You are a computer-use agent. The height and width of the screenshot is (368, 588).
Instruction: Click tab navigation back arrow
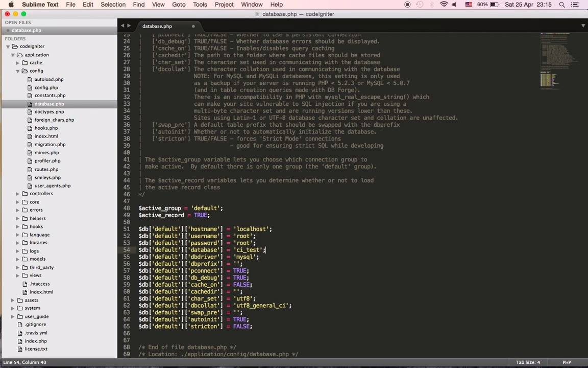pyautogui.click(x=122, y=26)
